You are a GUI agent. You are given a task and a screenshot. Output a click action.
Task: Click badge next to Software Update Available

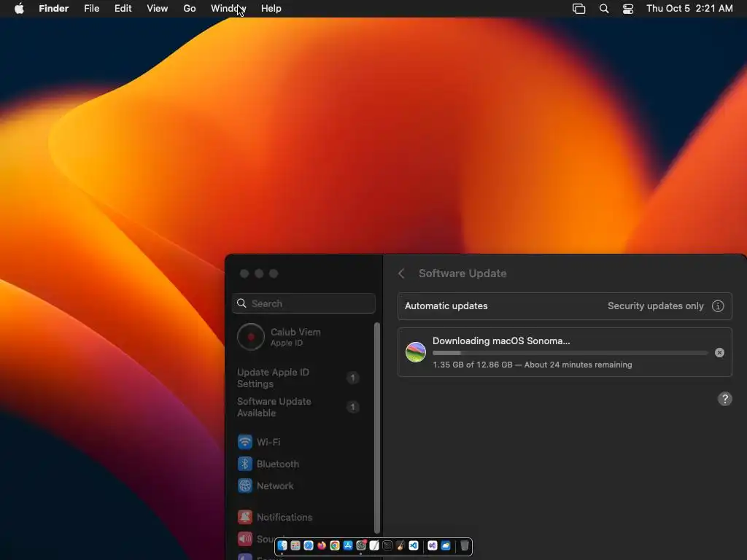[x=352, y=407]
